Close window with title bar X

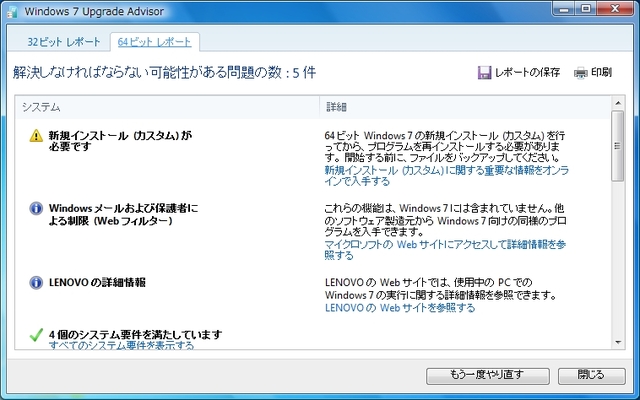pos(615,9)
